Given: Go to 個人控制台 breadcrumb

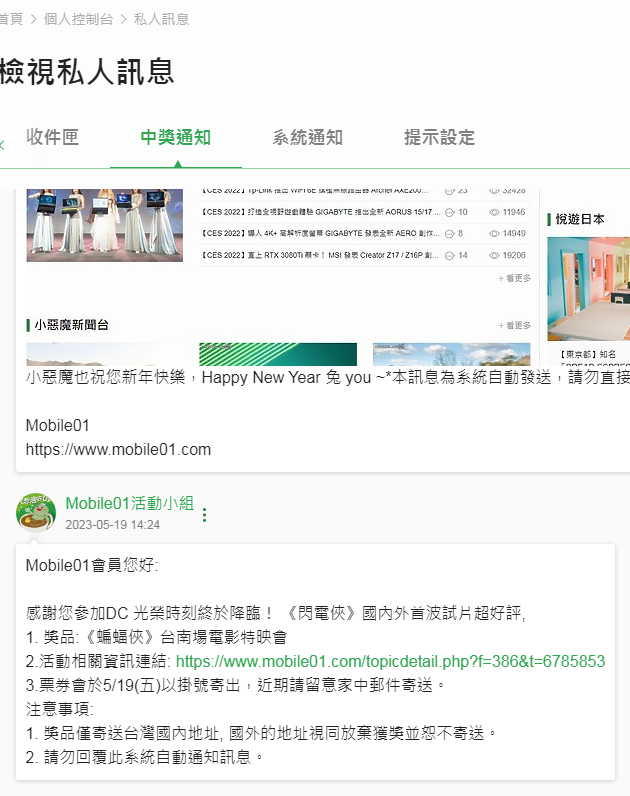Looking at the screenshot, I should (78, 19).
